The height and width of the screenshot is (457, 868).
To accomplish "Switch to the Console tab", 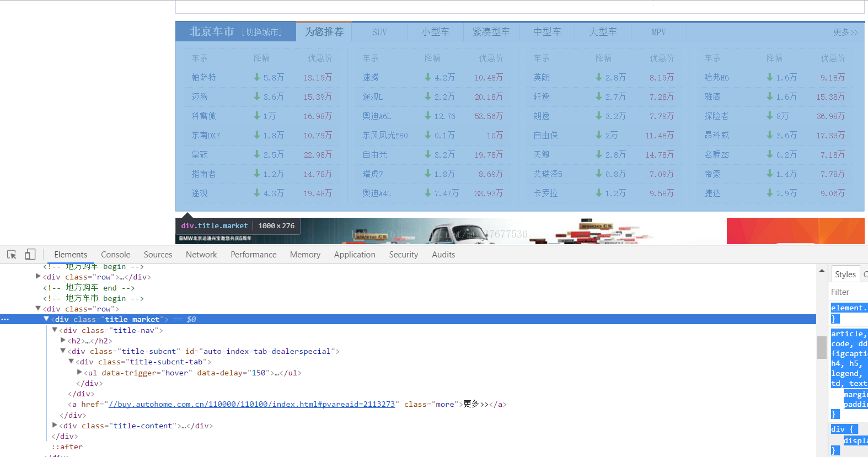I will 115,254.
